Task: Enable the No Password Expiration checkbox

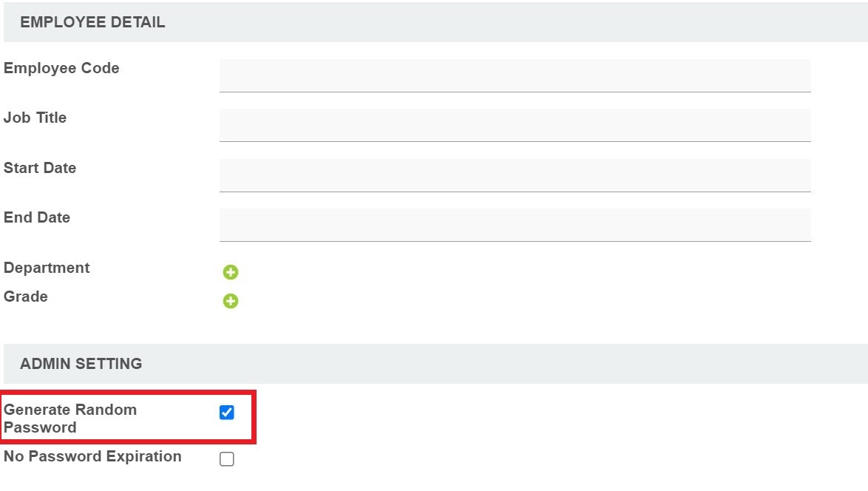Action: (x=227, y=459)
